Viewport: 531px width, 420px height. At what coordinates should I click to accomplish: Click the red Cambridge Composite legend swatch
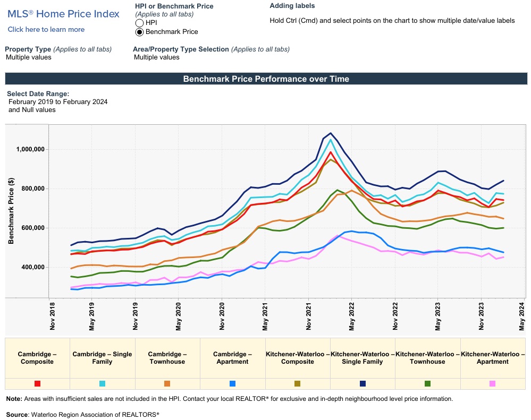37,383
